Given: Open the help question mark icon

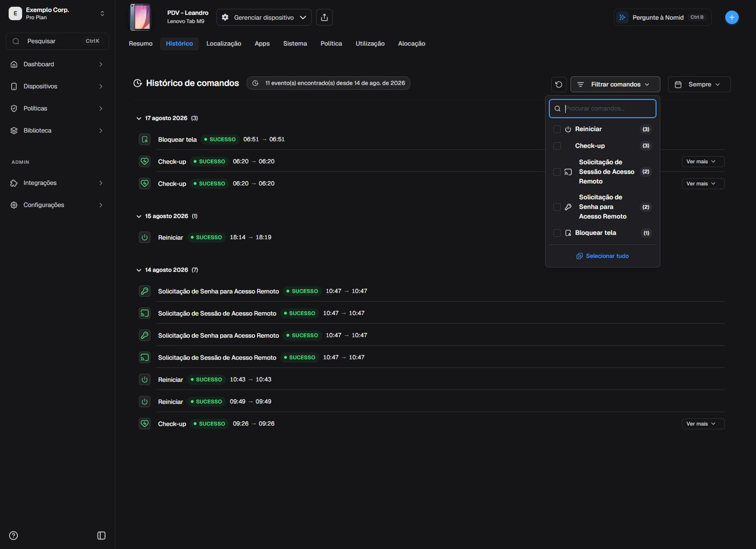Looking at the screenshot, I should click(13, 536).
